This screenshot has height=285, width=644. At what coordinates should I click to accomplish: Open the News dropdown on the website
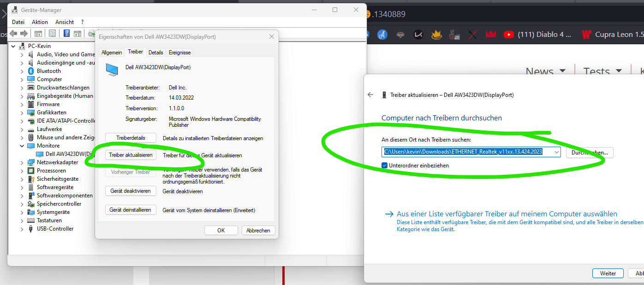click(546, 71)
